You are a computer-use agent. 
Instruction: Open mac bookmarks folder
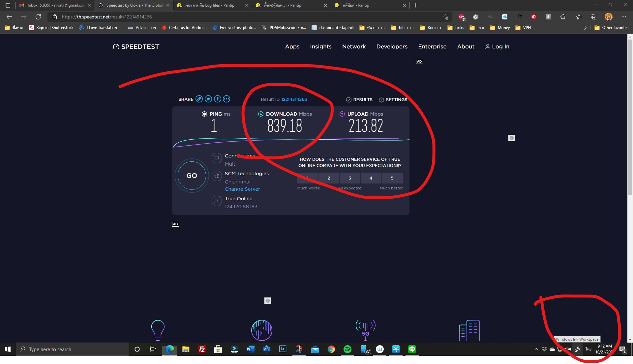coord(477,28)
